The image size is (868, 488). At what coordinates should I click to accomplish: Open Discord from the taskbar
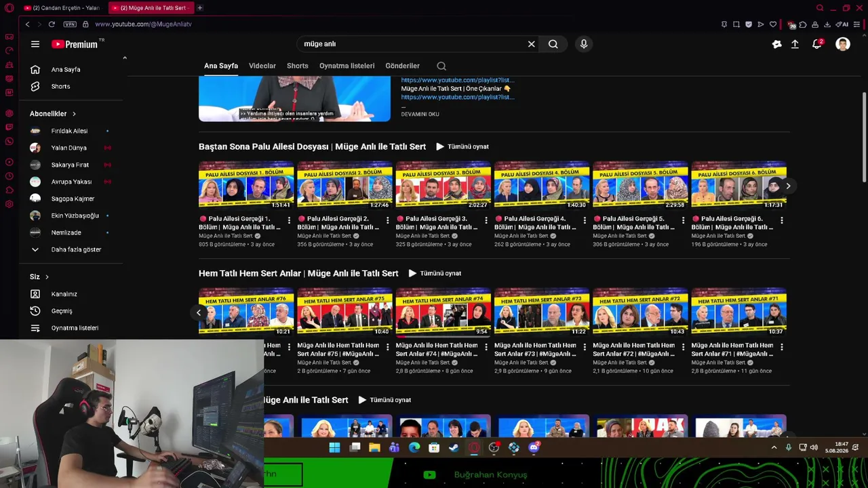[x=534, y=447]
